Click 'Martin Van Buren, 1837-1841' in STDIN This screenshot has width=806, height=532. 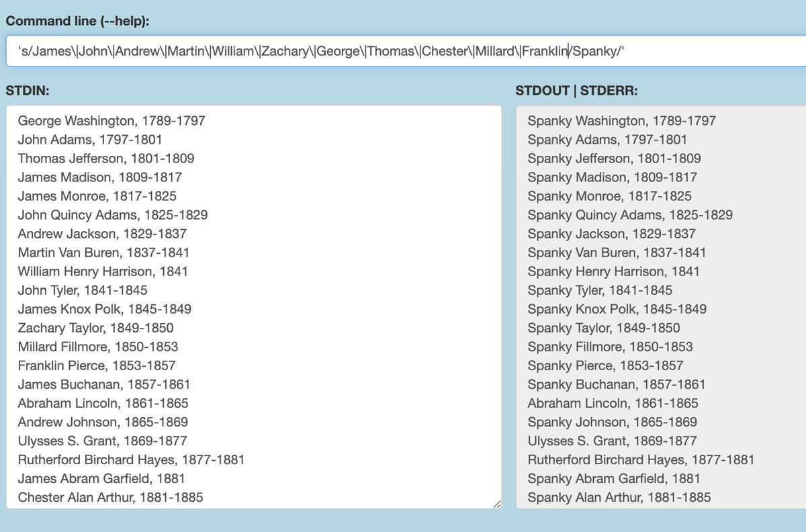(x=104, y=253)
